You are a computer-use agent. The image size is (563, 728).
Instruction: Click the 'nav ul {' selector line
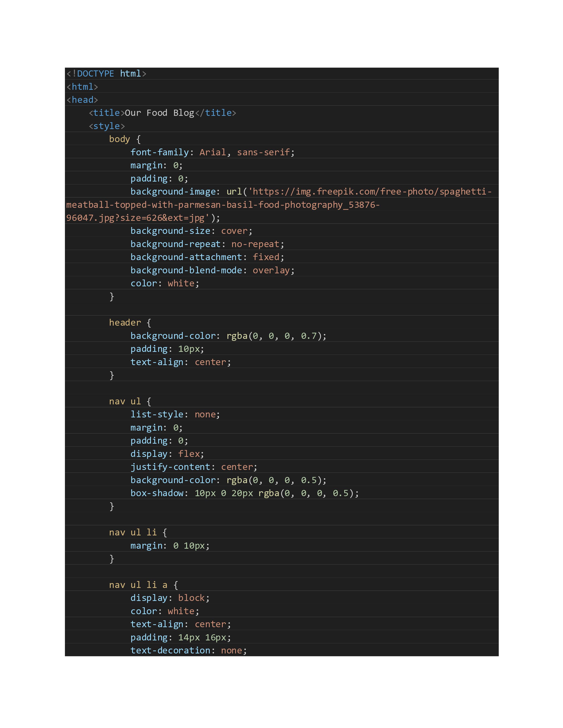click(130, 401)
